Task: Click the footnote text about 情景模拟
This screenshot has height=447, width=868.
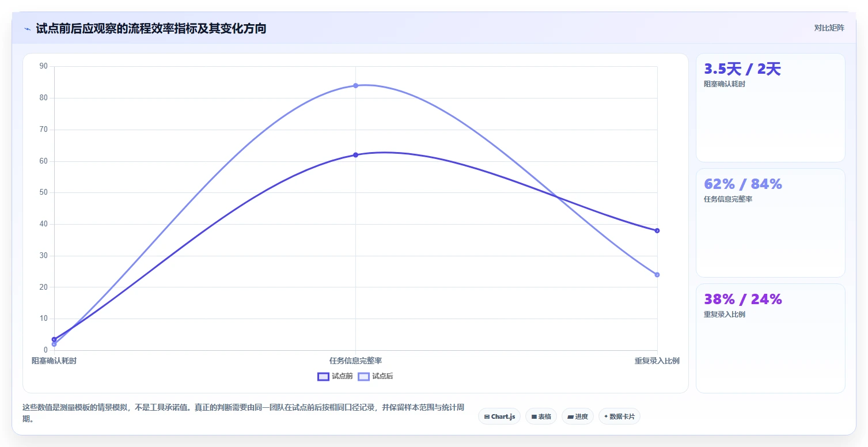Action: tap(242, 413)
